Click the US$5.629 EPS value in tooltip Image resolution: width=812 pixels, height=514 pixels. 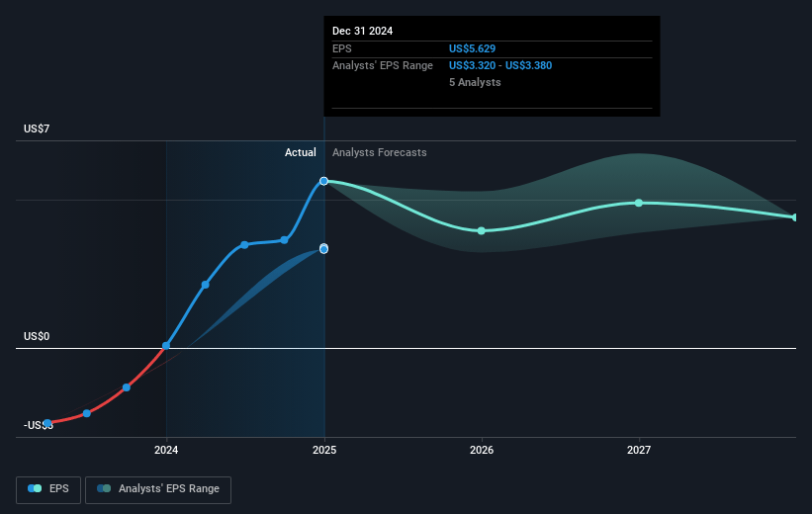click(x=473, y=48)
